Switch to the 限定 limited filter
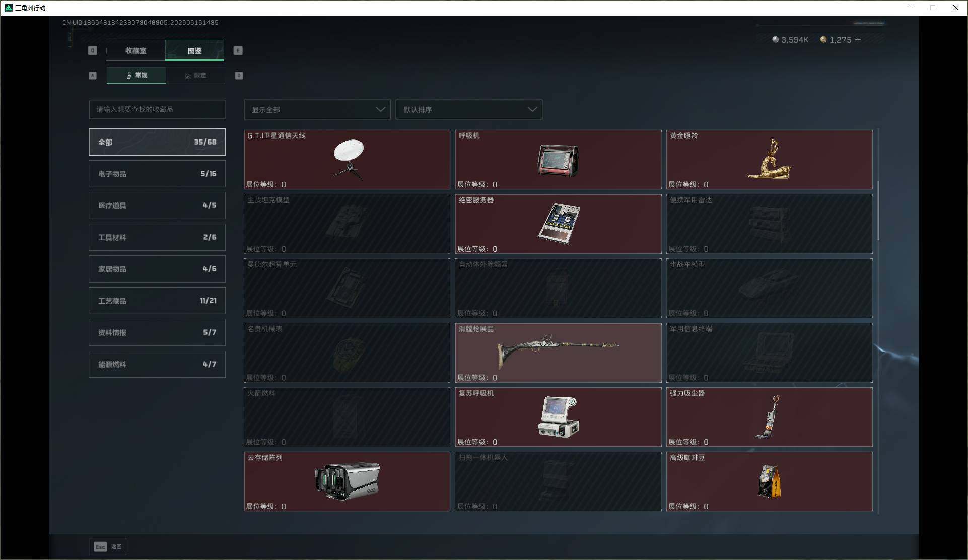968x560 pixels. pyautogui.click(x=195, y=75)
